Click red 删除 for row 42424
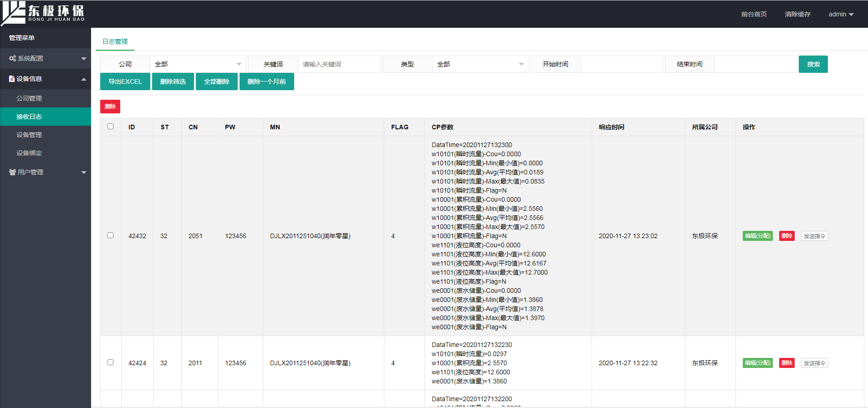This screenshot has height=408, width=868. [x=787, y=363]
